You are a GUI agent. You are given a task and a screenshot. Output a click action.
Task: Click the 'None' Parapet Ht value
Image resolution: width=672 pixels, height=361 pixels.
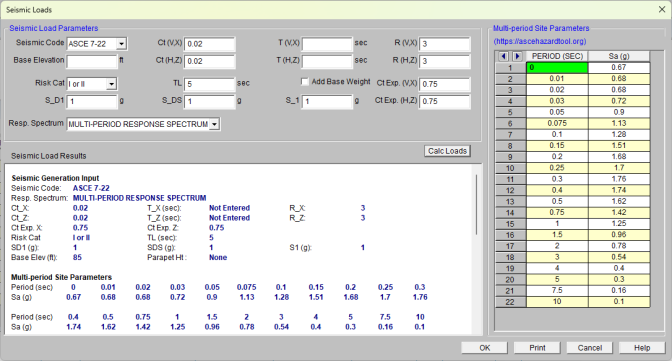[x=218, y=258]
